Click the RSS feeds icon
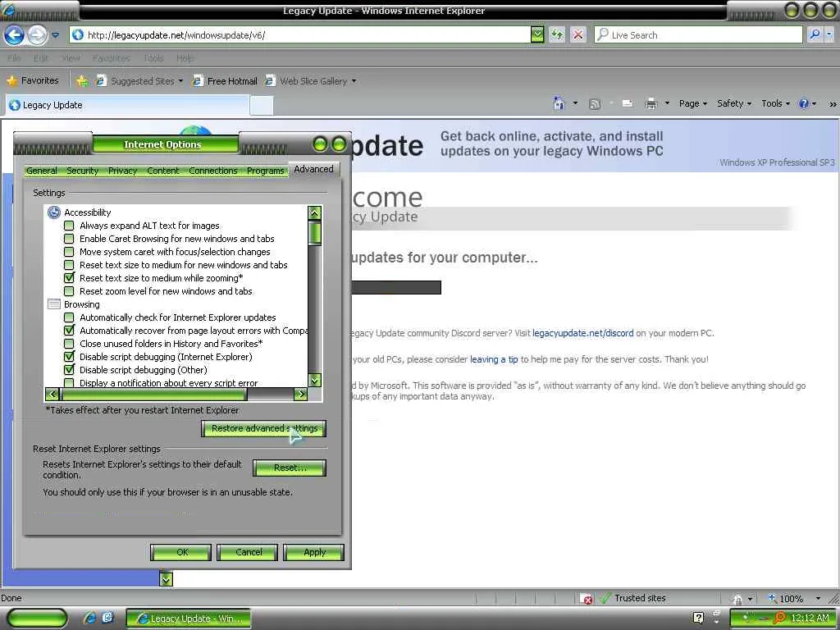Viewport: 840px width, 630px height. [594, 104]
